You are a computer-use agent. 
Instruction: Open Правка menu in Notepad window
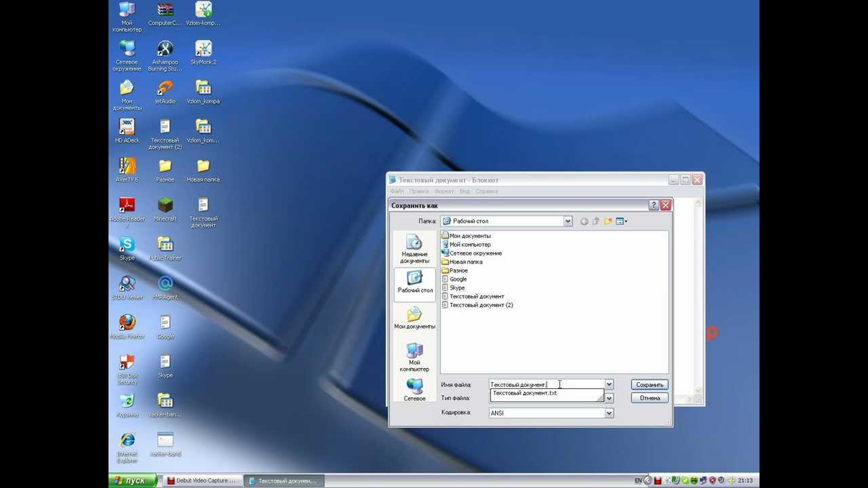(x=419, y=192)
